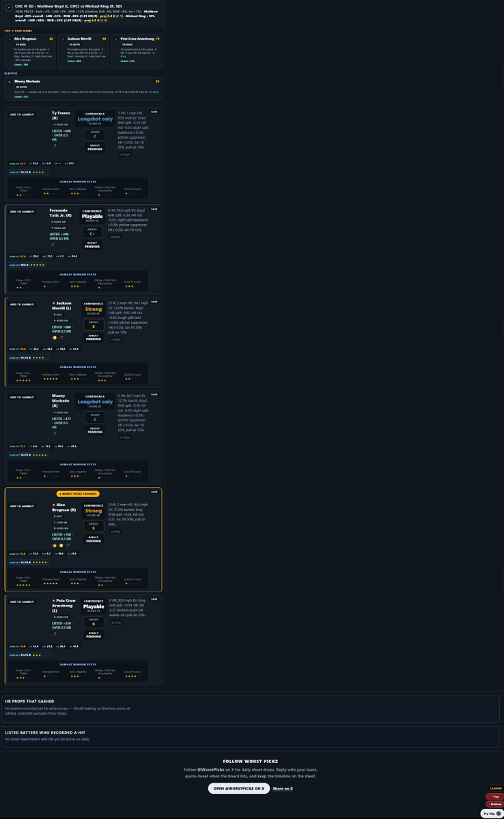The height and width of the screenshot is (819, 504).
Task: Click Jackson Merrill grade S box
Action: 94,324
